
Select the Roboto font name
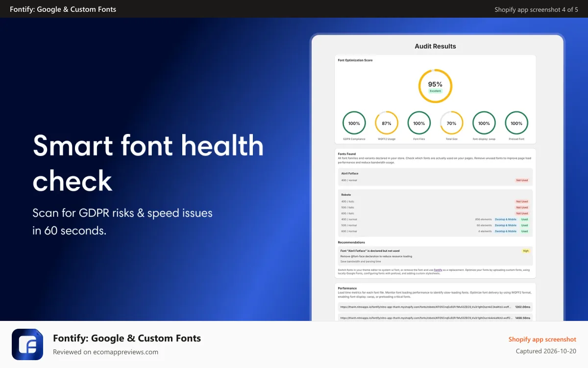click(x=346, y=195)
